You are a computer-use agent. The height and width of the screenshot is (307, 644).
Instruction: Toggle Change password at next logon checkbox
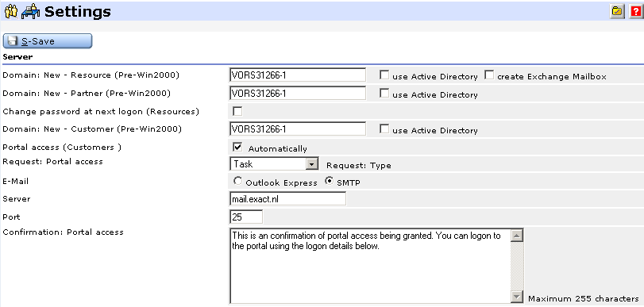[x=237, y=111]
